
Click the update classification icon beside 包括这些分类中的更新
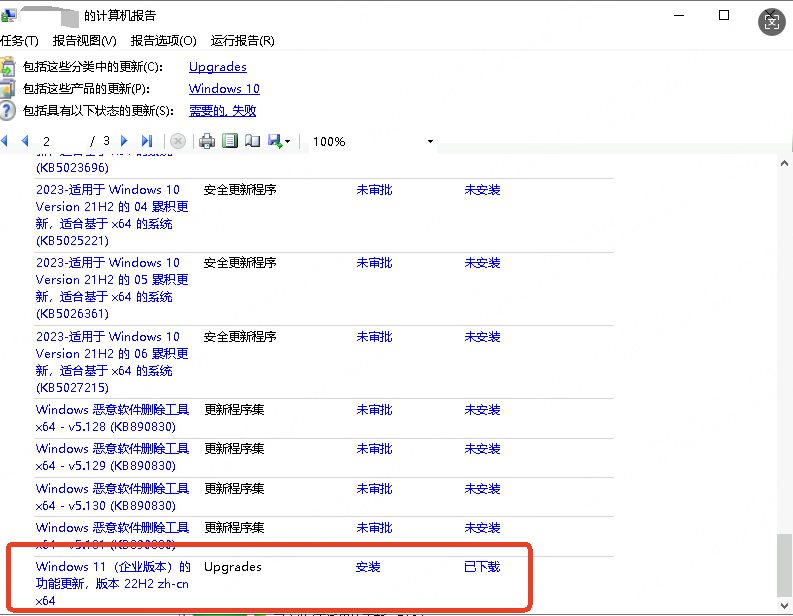click(x=7, y=67)
